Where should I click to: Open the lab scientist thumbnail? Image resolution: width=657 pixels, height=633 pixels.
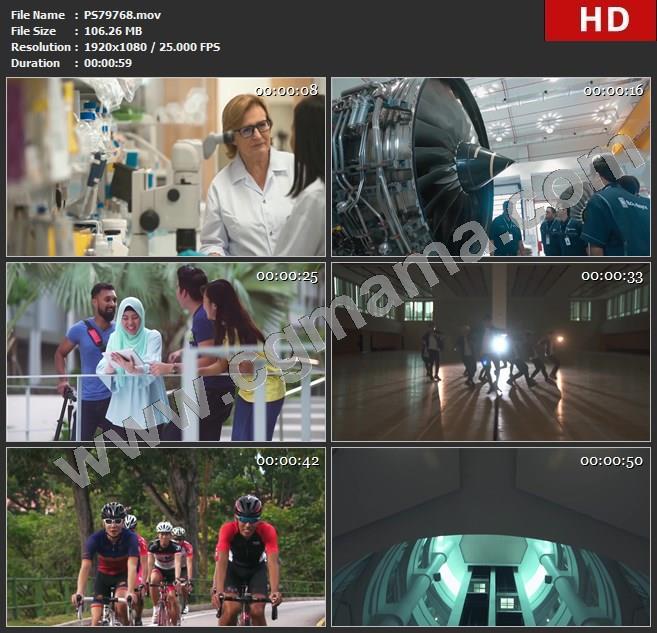(166, 167)
